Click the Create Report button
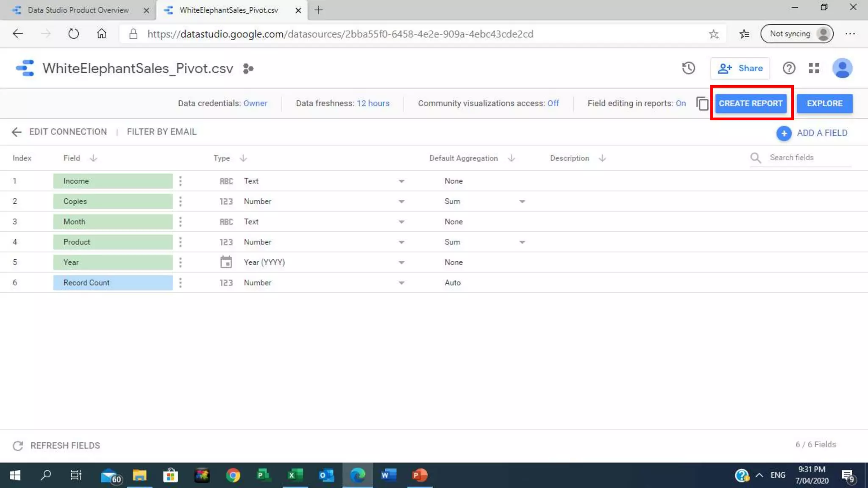This screenshot has height=488, width=868. (x=750, y=103)
